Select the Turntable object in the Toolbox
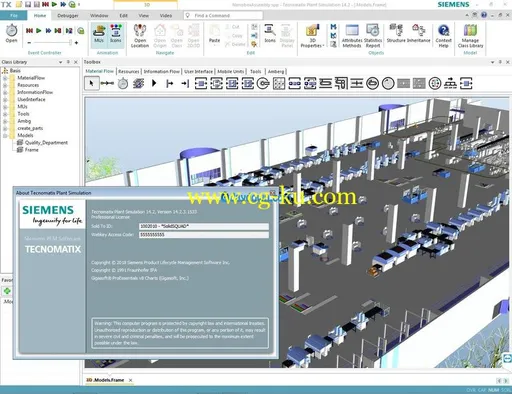 pos(372,83)
